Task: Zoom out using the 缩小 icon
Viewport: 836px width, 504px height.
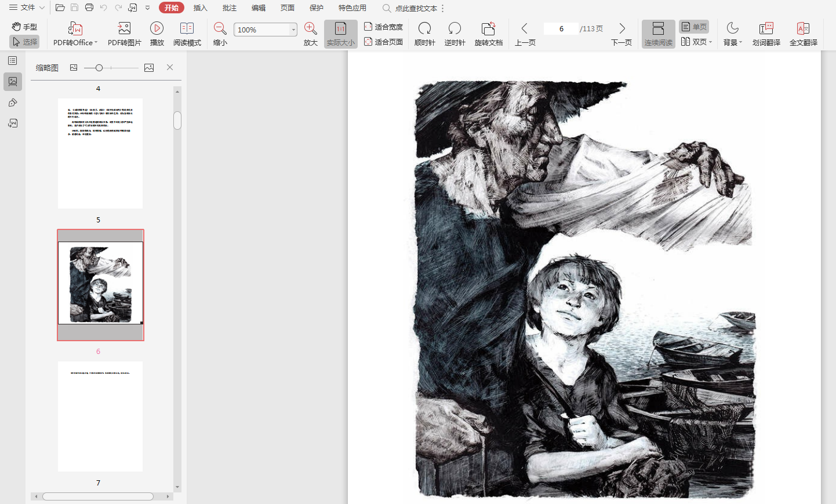Action: point(220,29)
